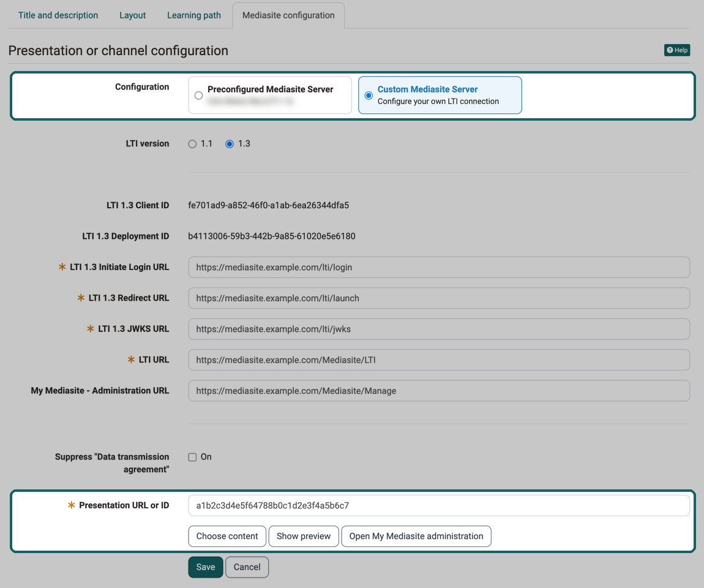Viewport: 704px width, 588px height.
Task: Focus the LTI 1.3 JWKS URL field
Action: (439, 330)
